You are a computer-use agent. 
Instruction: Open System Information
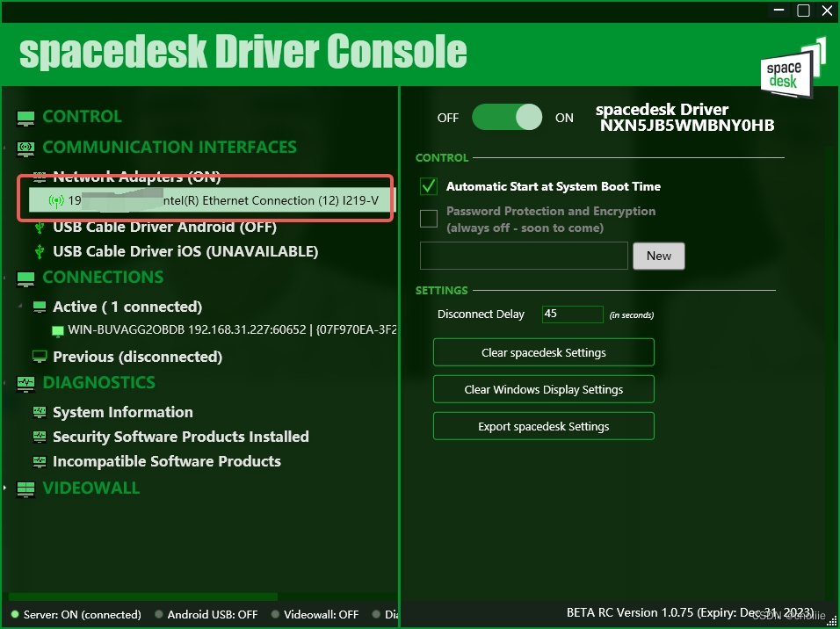click(x=123, y=412)
